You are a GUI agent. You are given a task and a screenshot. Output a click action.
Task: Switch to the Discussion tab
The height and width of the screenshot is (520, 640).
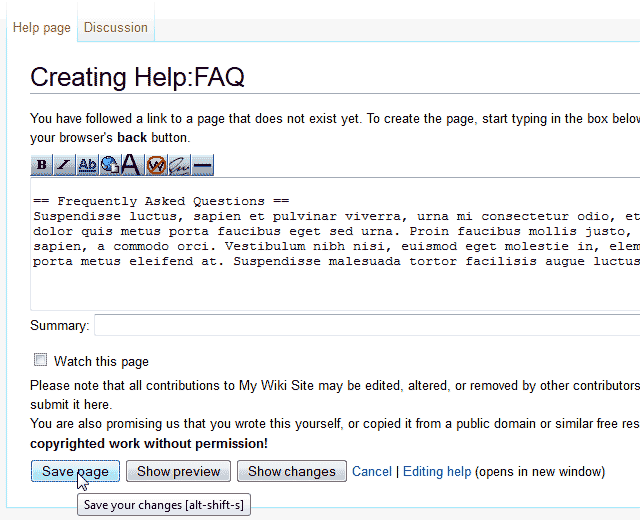tap(116, 27)
